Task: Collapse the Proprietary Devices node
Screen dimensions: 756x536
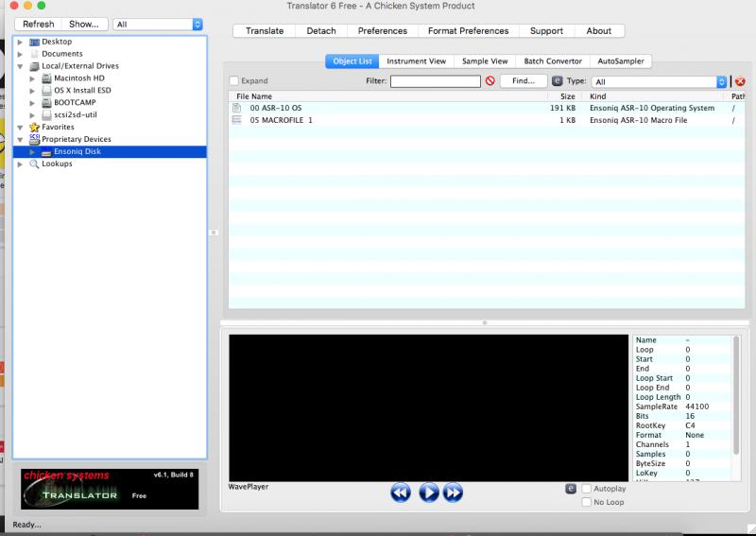Action: tap(20, 139)
